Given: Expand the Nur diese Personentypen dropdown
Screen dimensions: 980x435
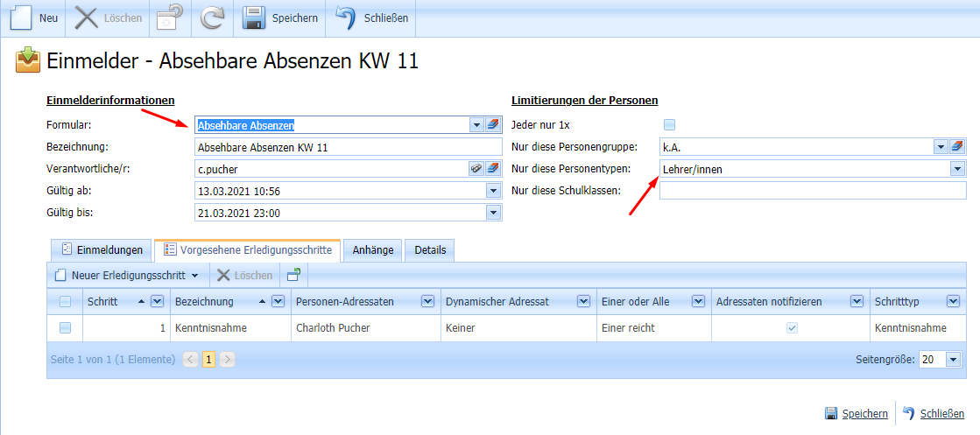Looking at the screenshot, I should point(956,168).
